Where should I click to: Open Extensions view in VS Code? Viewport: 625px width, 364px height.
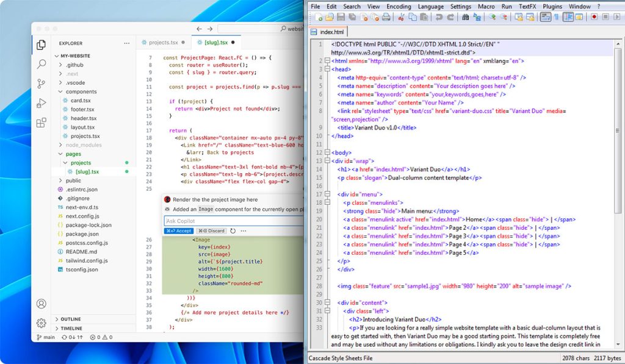41,123
